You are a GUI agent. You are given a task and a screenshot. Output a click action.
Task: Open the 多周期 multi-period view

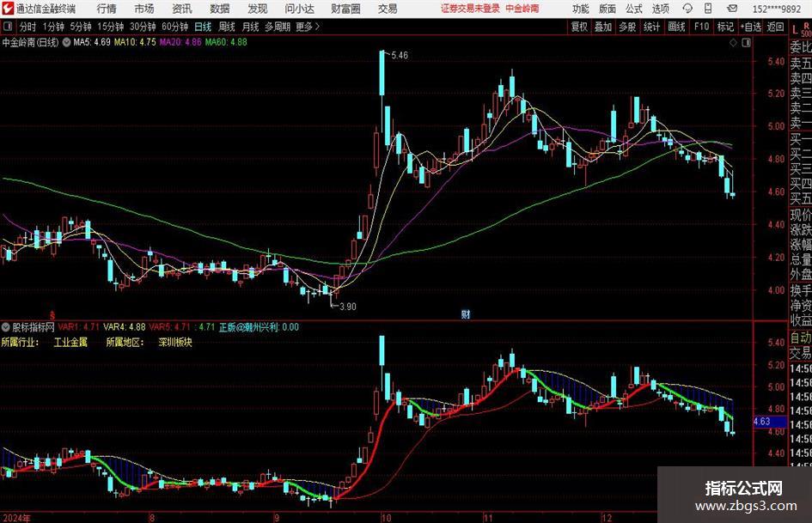pyautogui.click(x=278, y=27)
